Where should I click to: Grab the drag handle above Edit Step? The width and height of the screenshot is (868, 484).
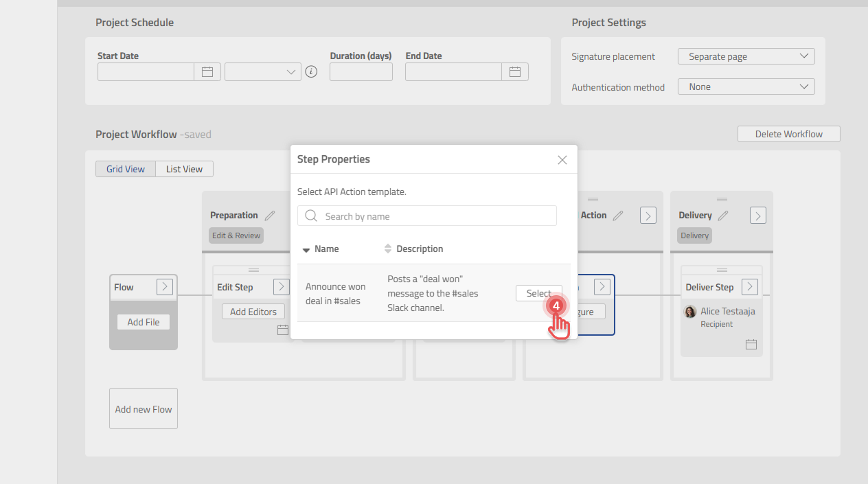point(253,270)
